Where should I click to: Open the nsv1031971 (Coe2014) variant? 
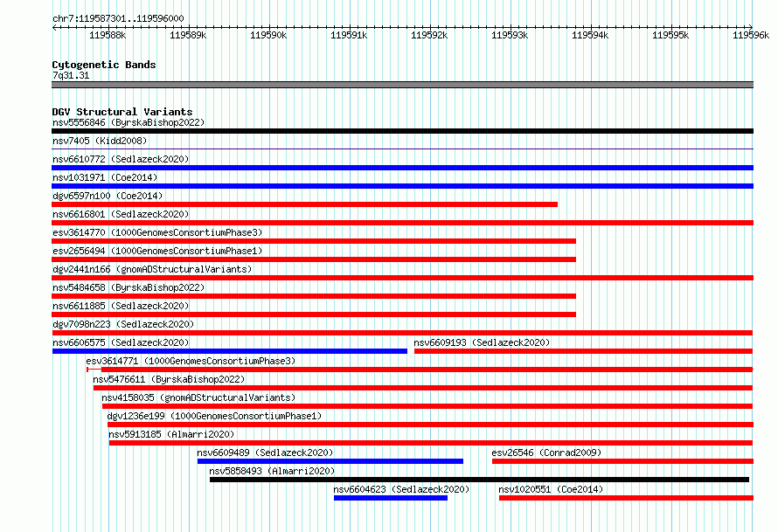click(105, 177)
